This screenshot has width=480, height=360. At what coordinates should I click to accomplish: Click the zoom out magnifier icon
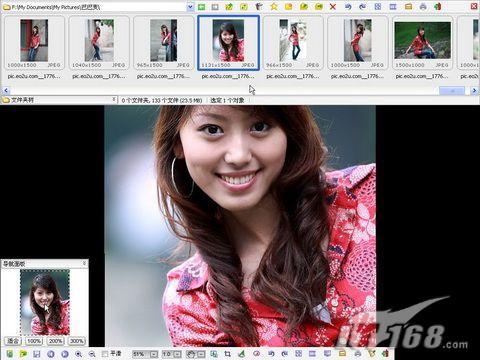coord(92,354)
